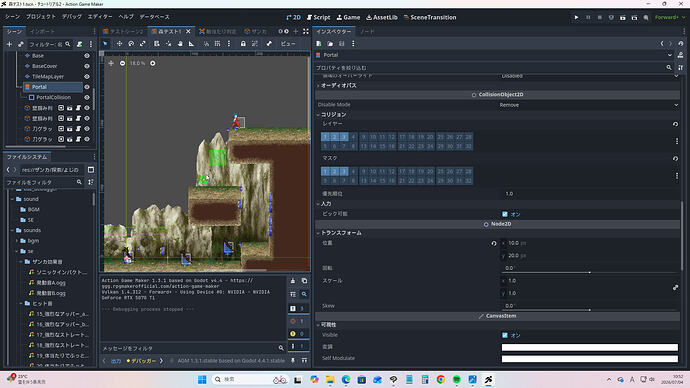Screen dimensions: 690x388
Task: Create a new resource in the Inspector
Action: click(x=319, y=44)
